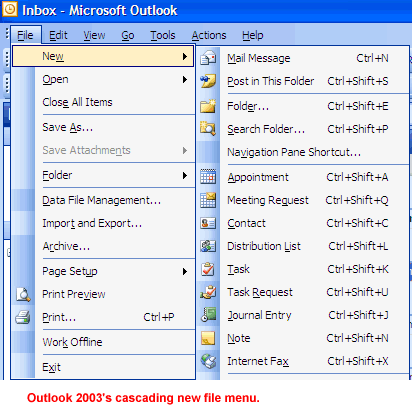
Task: Click the Meeting Request icon
Action: (x=208, y=200)
